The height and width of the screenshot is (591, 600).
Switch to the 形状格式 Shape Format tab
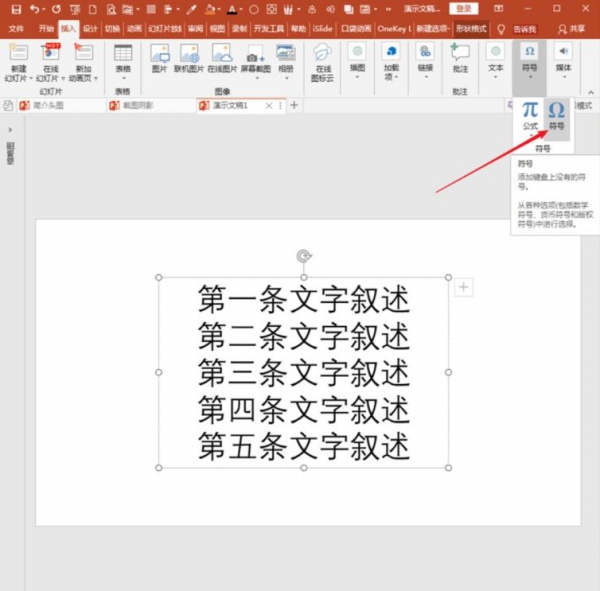pos(471,29)
